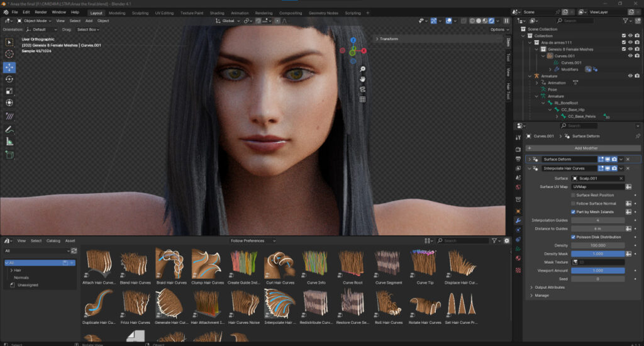Open the Object Mode dropdown

point(35,21)
